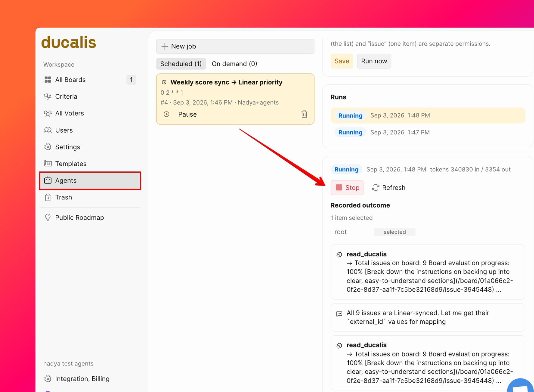Screen dimensions: 534x392
Task: Click gear icon of second read_ducalis entry
Action: point(339,346)
